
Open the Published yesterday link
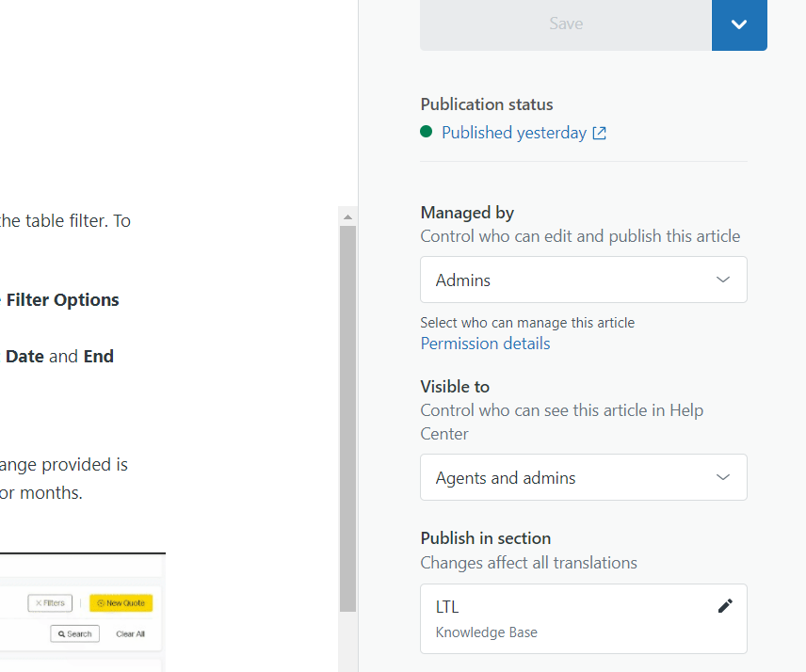click(x=513, y=133)
